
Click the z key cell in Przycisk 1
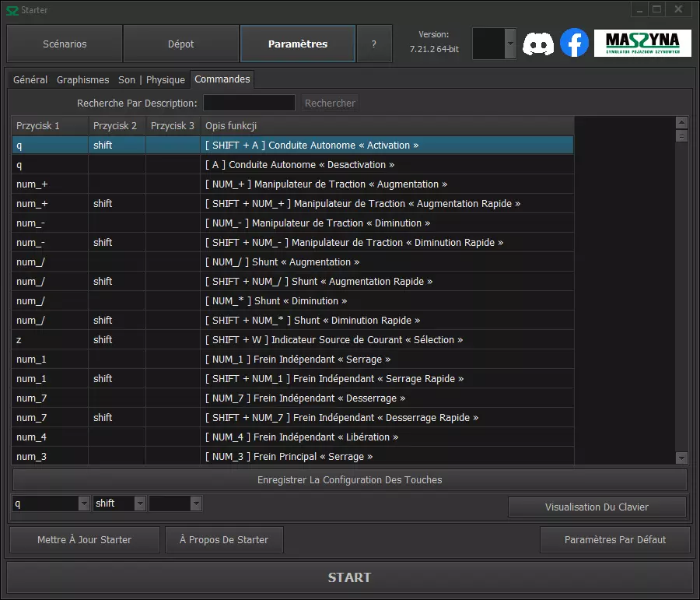[x=50, y=340]
